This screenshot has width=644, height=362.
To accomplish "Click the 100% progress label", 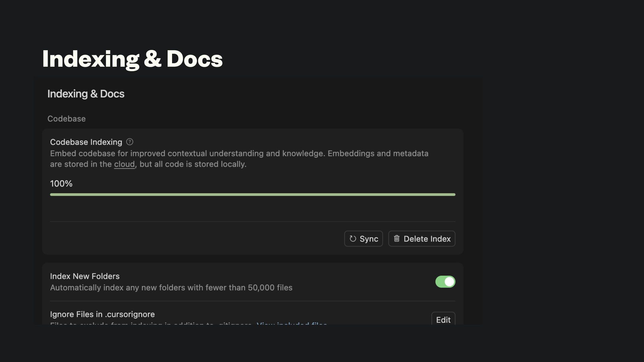I will click(61, 184).
